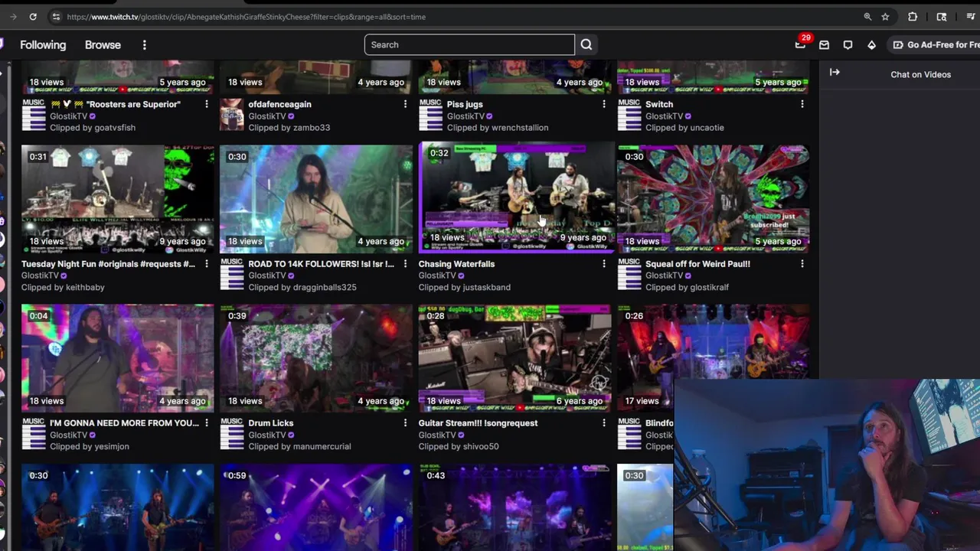Click the browser address bar URL
This screenshot has height=551, width=980.
246,17
